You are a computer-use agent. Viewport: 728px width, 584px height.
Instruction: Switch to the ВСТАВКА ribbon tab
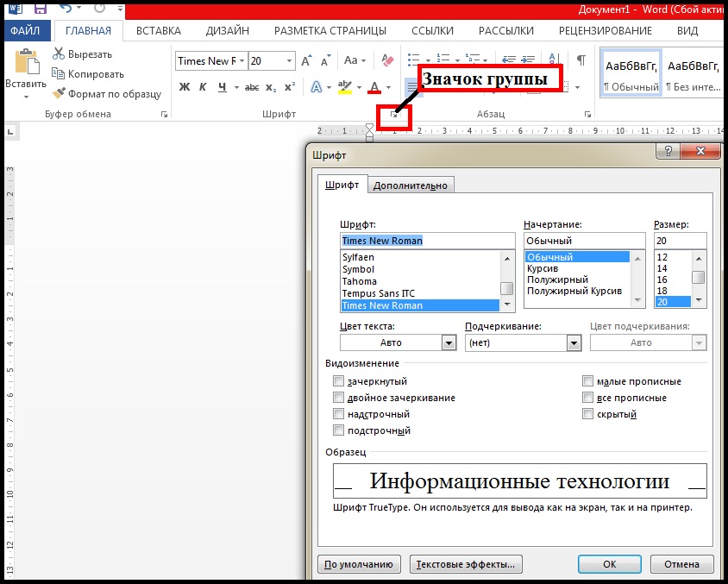pyautogui.click(x=159, y=31)
